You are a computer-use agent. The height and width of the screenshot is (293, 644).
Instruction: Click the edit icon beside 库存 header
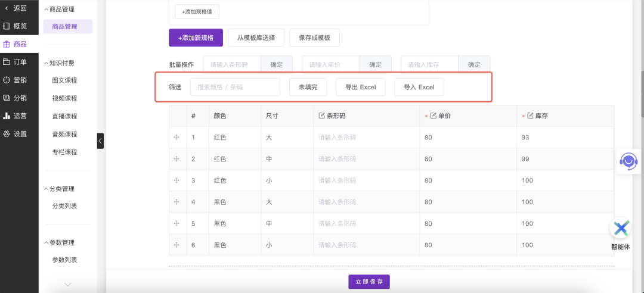coord(530,116)
